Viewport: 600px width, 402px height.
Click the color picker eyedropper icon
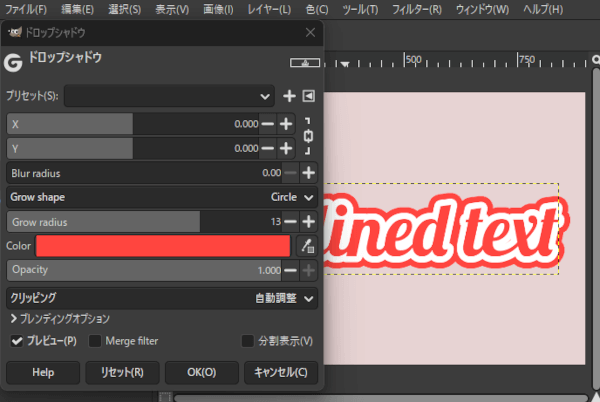308,246
